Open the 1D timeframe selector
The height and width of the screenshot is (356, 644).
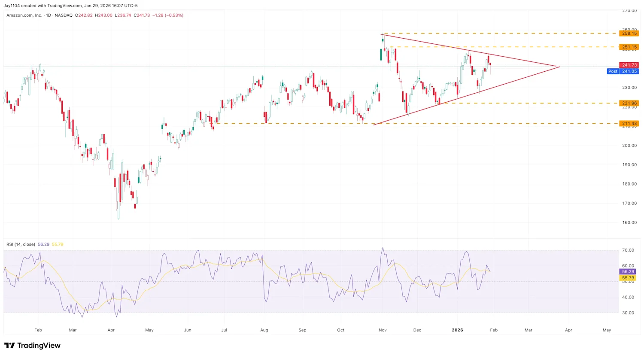click(49, 15)
